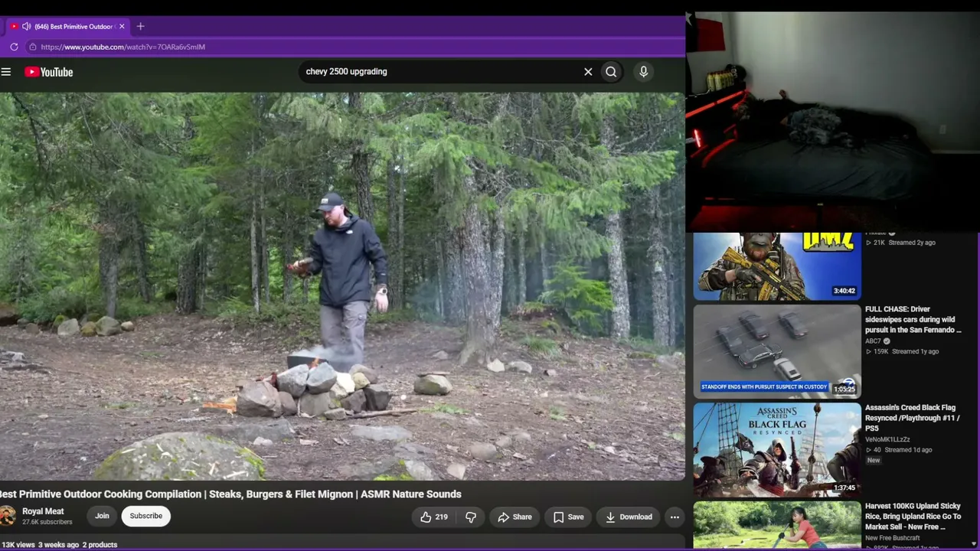
Task: Open Assassin's Creed Black Flag thumbnail
Action: (777, 450)
